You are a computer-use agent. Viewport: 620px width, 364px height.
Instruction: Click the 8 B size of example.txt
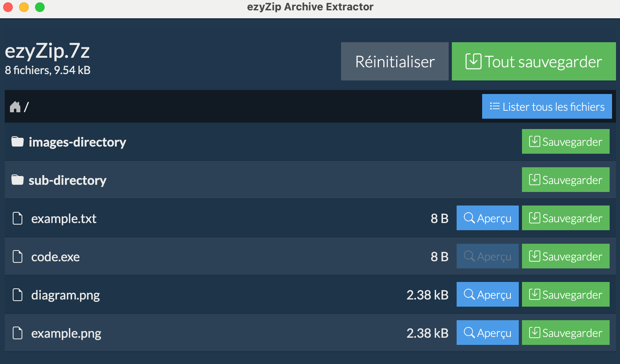pos(439,218)
